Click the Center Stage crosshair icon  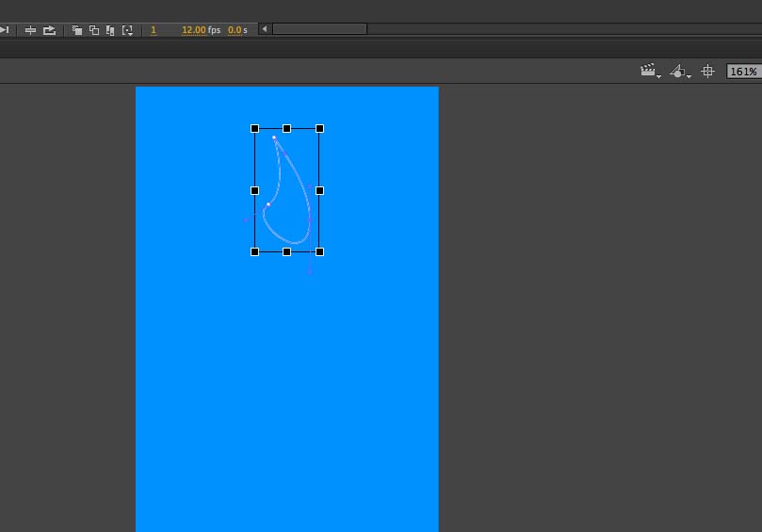(707, 72)
